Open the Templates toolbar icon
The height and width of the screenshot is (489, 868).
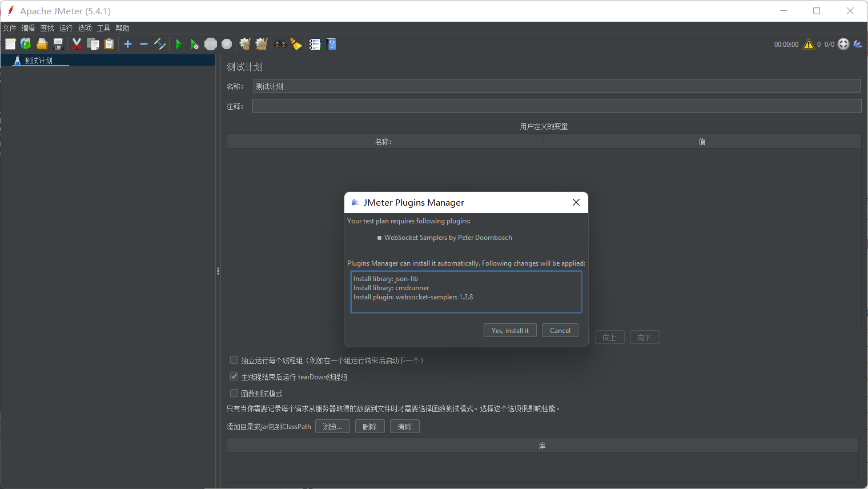click(26, 44)
